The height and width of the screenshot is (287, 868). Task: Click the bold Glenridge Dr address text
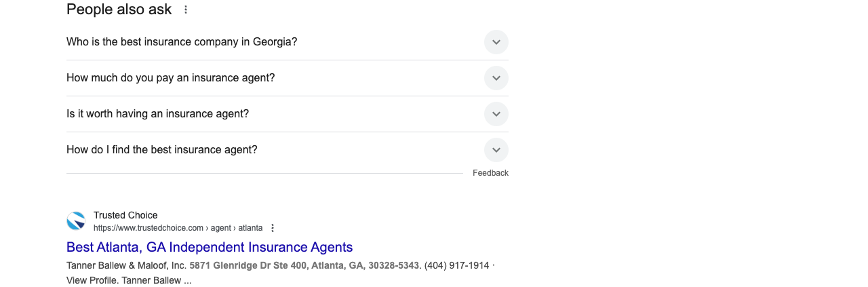point(304,265)
